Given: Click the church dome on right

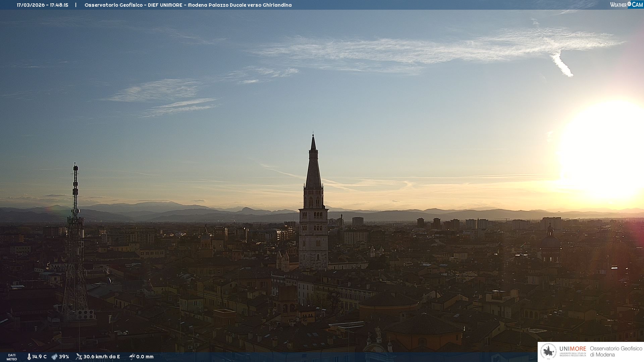Looking at the screenshot, I should click(x=550, y=241).
